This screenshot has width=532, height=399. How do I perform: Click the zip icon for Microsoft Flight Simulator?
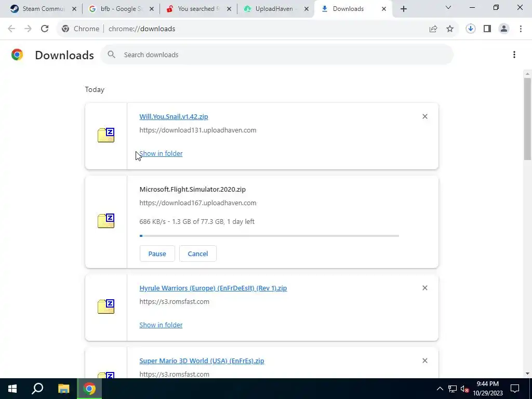[x=106, y=221]
